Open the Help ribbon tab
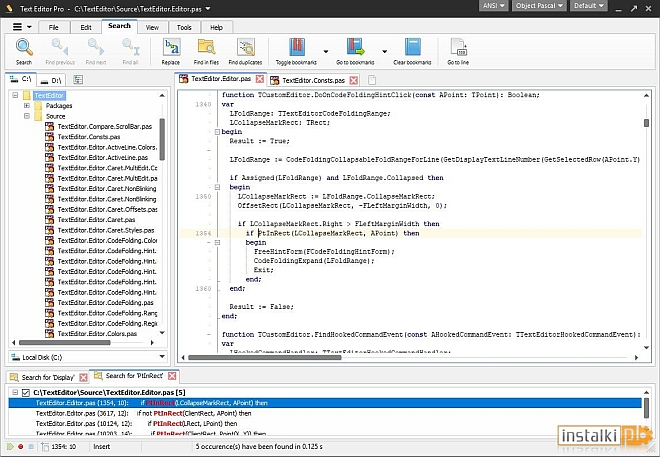This screenshot has width=660, height=457. pos(216,27)
